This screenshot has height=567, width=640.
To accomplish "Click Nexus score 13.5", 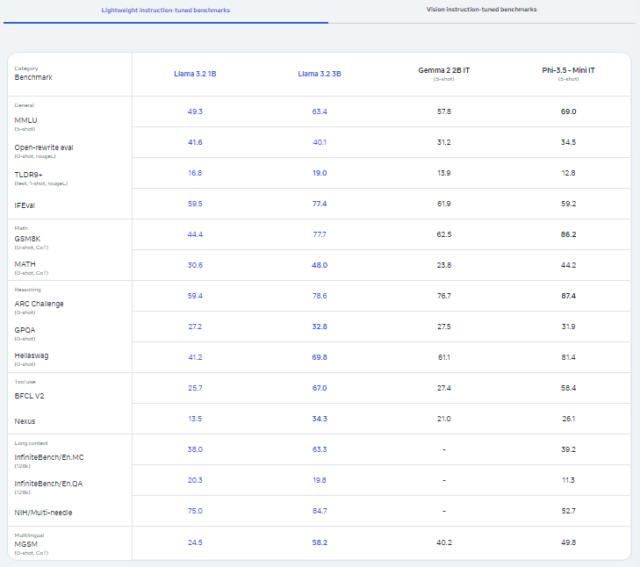I will coord(195,419).
